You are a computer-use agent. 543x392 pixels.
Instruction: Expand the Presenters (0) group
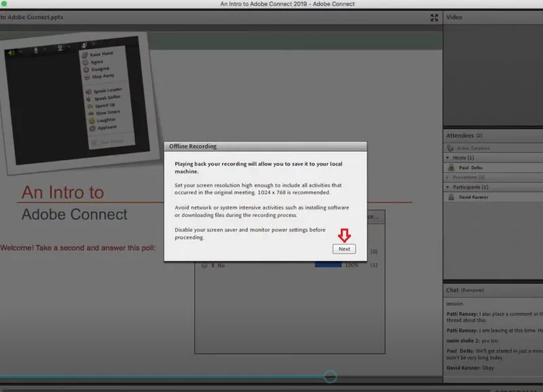(447, 178)
